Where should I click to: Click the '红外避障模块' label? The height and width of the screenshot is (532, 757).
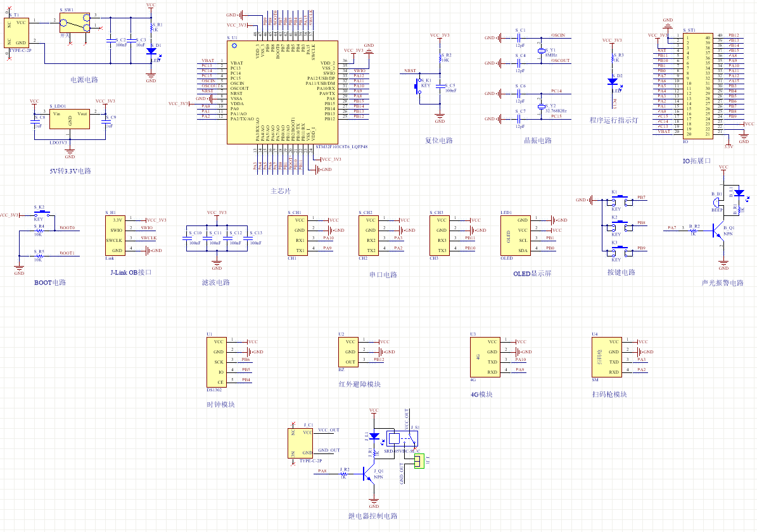(360, 384)
